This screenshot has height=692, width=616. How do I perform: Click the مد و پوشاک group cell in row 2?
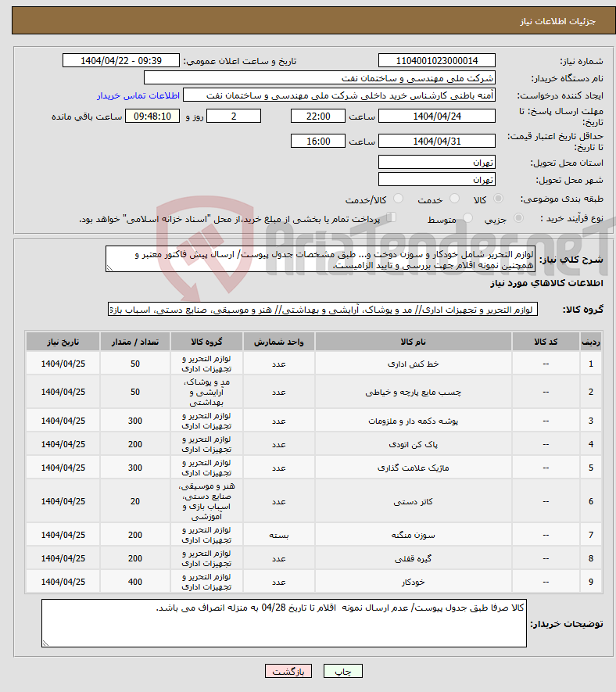pyautogui.click(x=206, y=392)
